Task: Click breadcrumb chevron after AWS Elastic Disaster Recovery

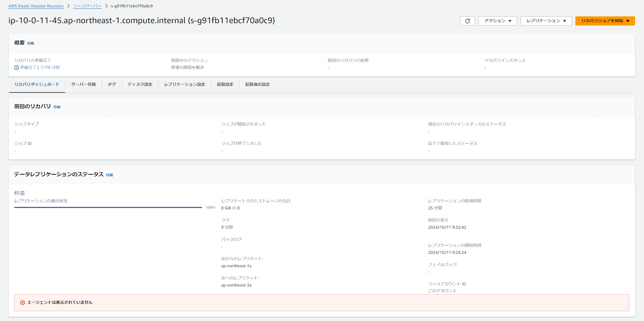Action: point(68,6)
